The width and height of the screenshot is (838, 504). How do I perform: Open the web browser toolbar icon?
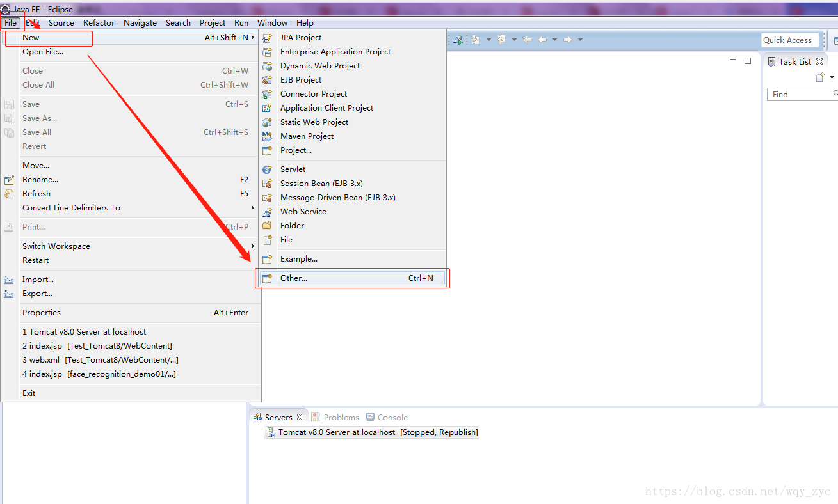[x=458, y=40]
